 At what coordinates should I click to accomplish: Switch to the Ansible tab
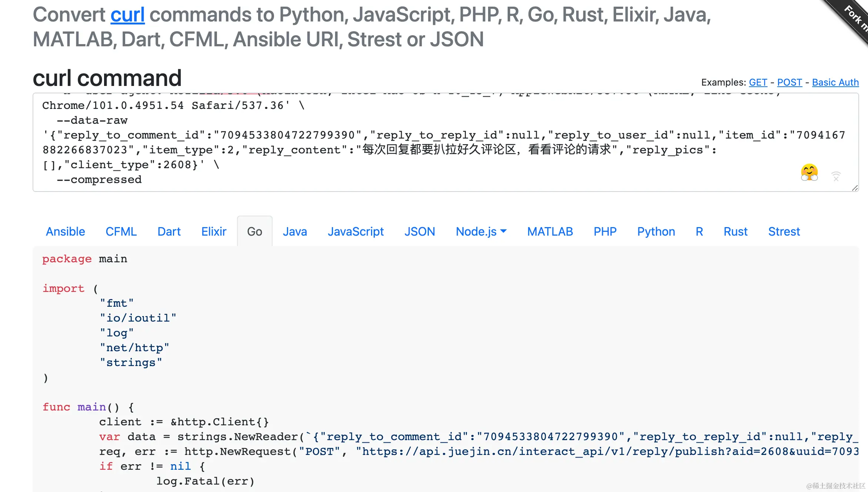pyautogui.click(x=65, y=232)
